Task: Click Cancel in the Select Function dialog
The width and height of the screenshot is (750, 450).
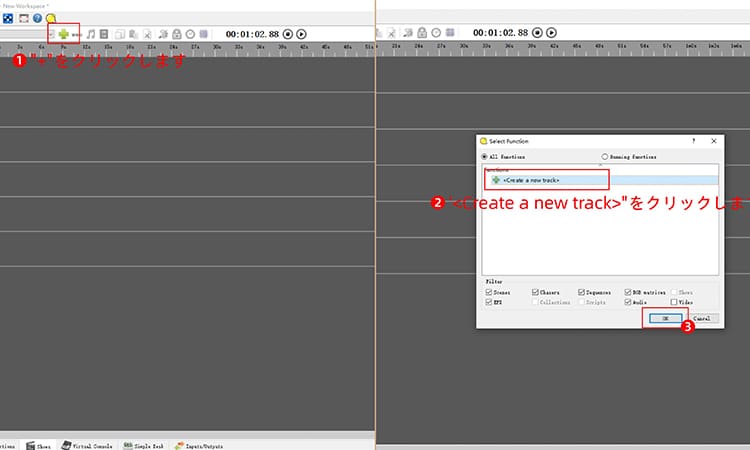Action: tap(702, 318)
